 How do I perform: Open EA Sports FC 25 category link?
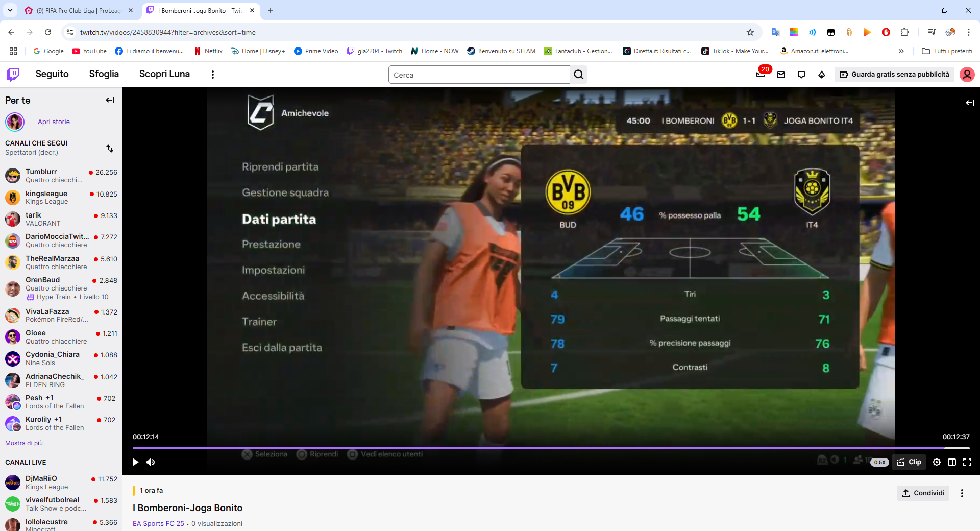[158, 524]
